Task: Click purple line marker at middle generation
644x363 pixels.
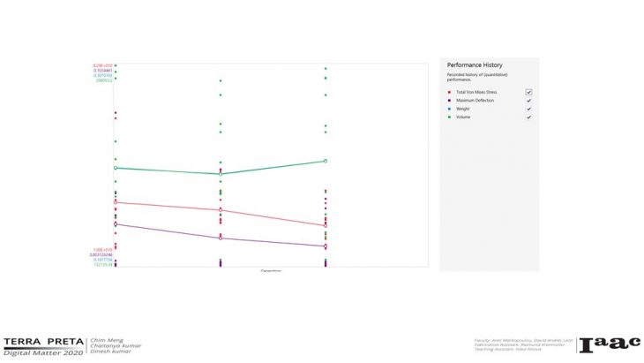Action: (x=221, y=238)
